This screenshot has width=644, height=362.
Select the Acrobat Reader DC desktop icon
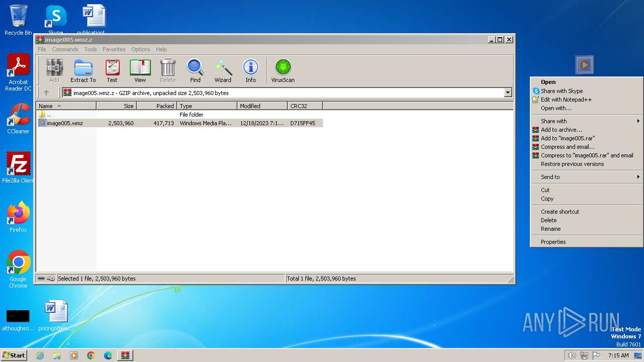(18, 73)
